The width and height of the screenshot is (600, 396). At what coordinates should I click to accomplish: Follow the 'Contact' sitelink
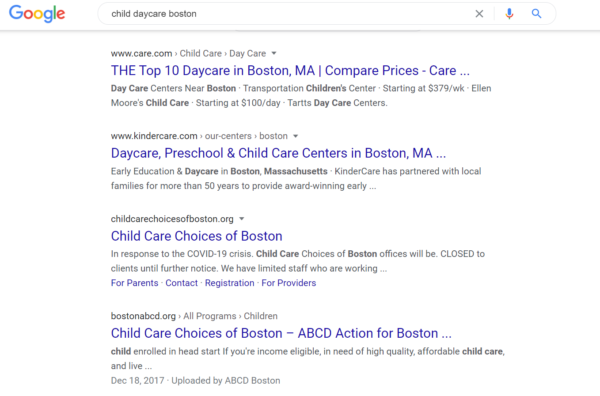[181, 283]
